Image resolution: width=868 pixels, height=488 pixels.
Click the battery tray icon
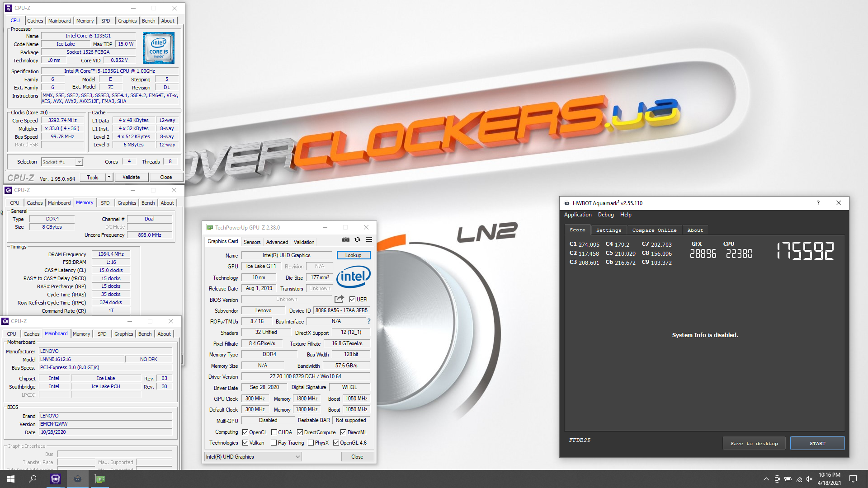click(x=788, y=479)
